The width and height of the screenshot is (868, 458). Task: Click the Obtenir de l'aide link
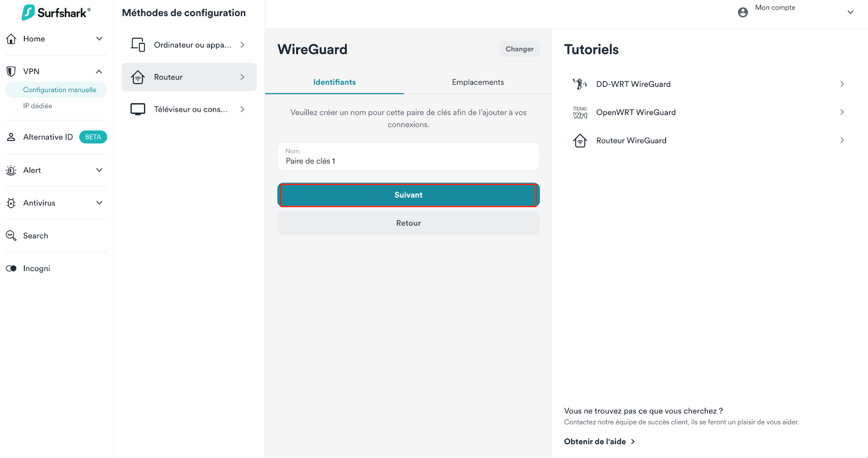(x=599, y=441)
